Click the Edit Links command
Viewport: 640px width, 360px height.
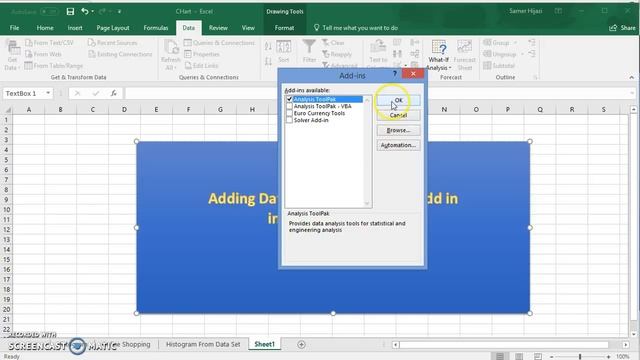point(201,65)
